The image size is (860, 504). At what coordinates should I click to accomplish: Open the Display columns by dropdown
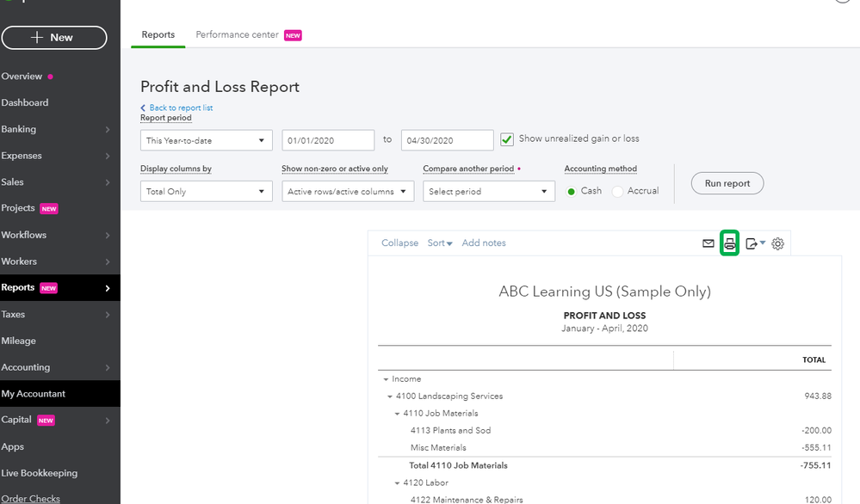[206, 192]
